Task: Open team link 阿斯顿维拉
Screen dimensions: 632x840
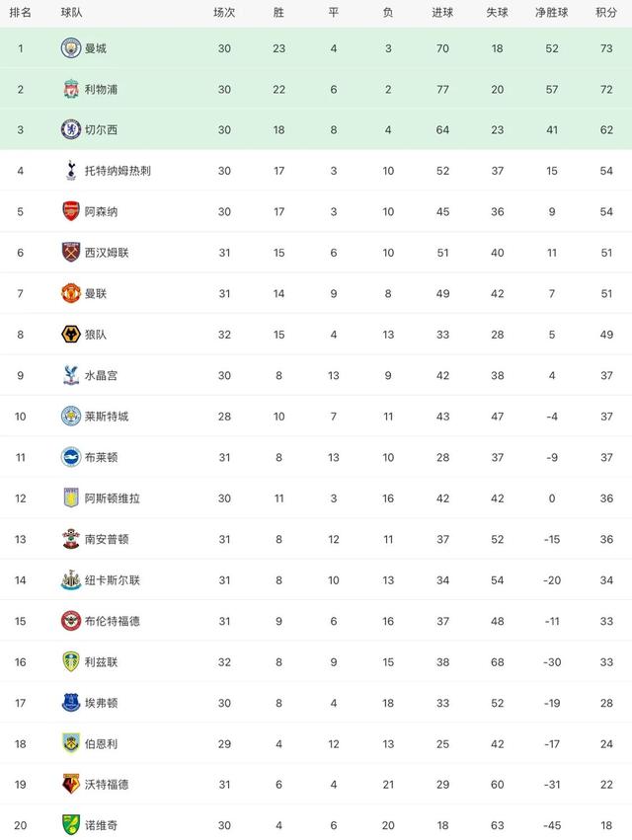Action: [112, 498]
